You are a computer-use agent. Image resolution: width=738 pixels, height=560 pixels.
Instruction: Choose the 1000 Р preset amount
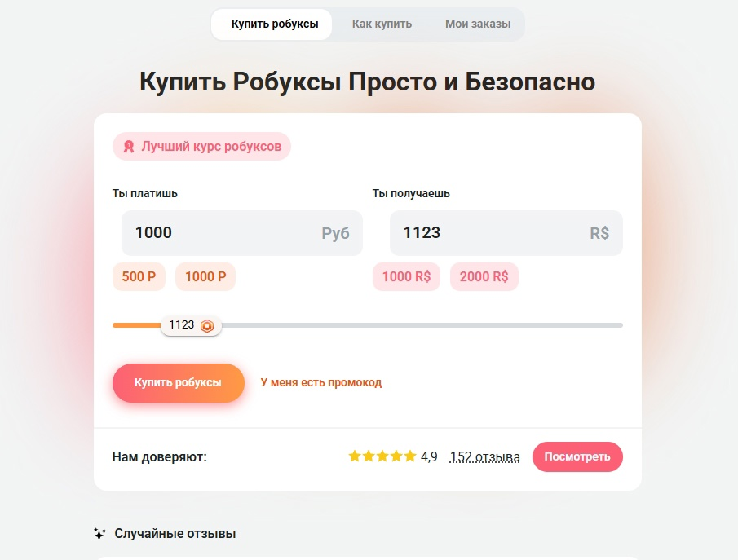[x=205, y=276]
